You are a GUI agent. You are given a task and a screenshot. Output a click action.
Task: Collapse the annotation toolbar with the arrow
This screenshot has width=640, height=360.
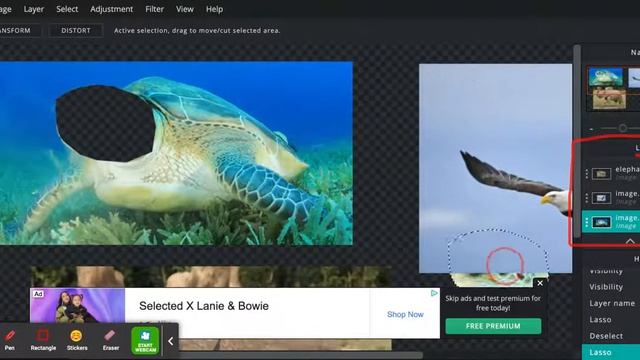[x=171, y=341]
